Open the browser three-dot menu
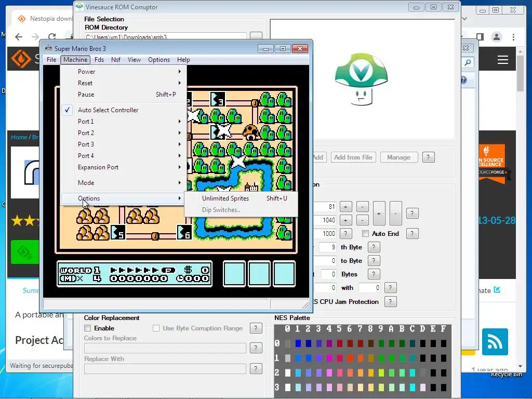Screen dimensions: 532x399 click(514, 37)
